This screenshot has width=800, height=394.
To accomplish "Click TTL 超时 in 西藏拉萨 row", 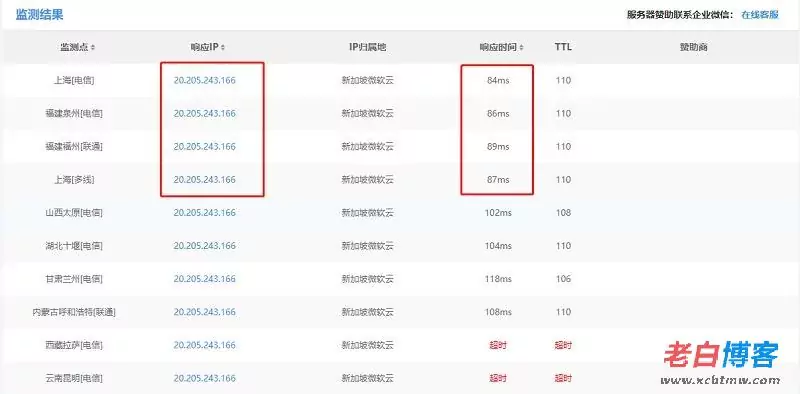I will pyautogui.click(x=563, y=345).
